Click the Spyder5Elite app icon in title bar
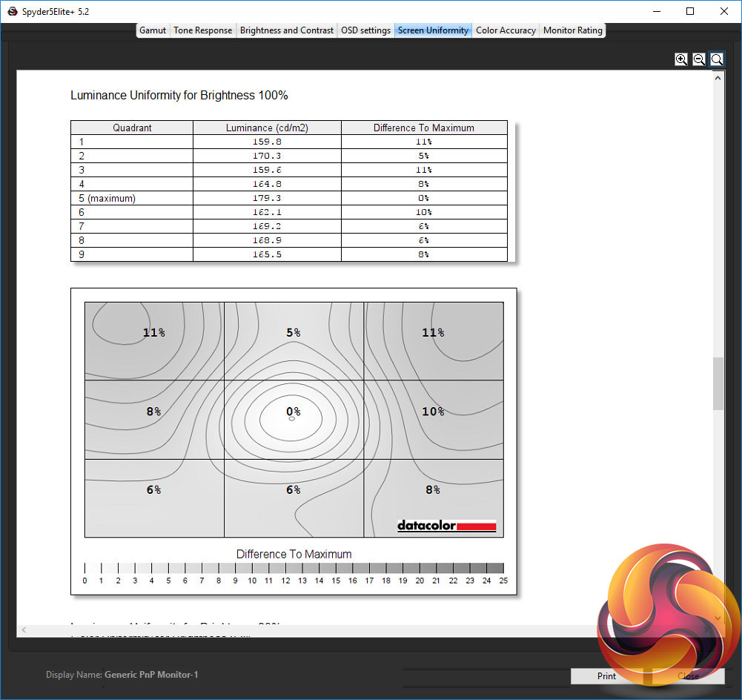 (x=13, y=11)
